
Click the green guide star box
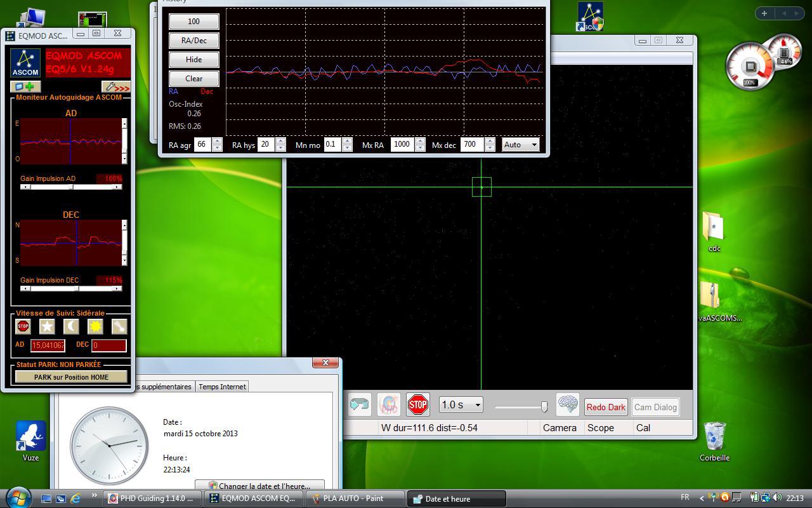481,187
